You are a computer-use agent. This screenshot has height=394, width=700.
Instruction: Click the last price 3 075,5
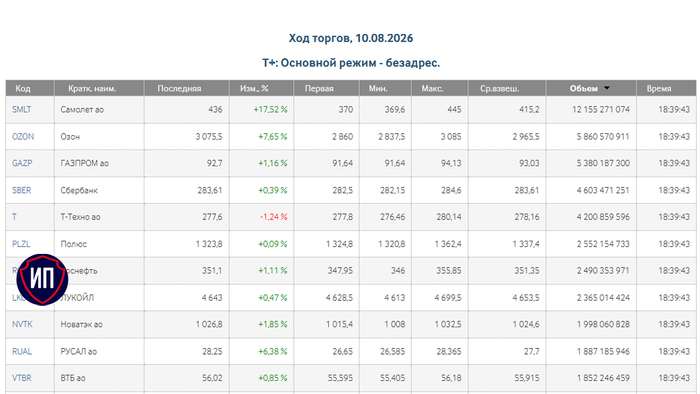[209, 137]
